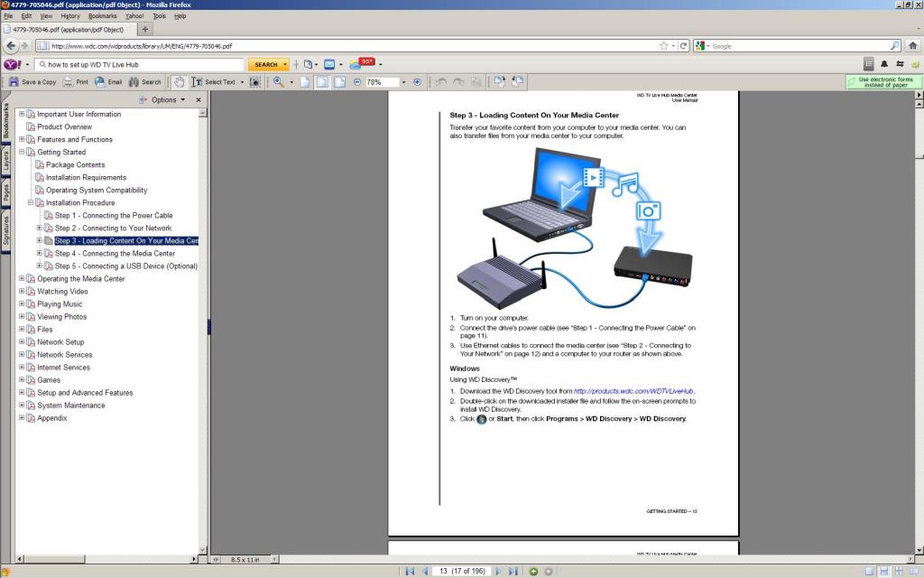The width and height of the screenshot is (924, 578).
Task: Select the Hand tool
Action: point(179,82)
